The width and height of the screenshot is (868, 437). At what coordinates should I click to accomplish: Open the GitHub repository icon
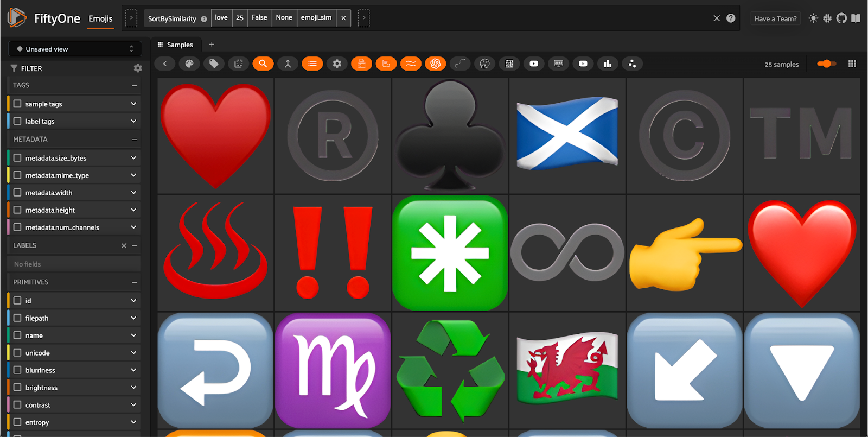pos(841,18)
